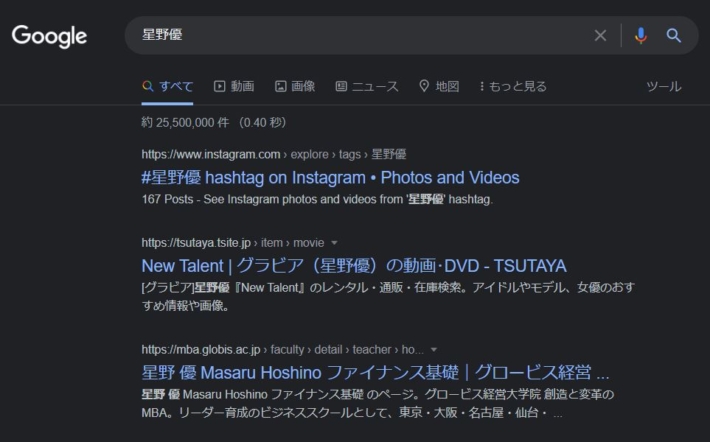The image size is (710, 442).
Task: Click the snippet mentioning グロービス経営大学院
Action: pyautogui.click(x=378, y=404)
